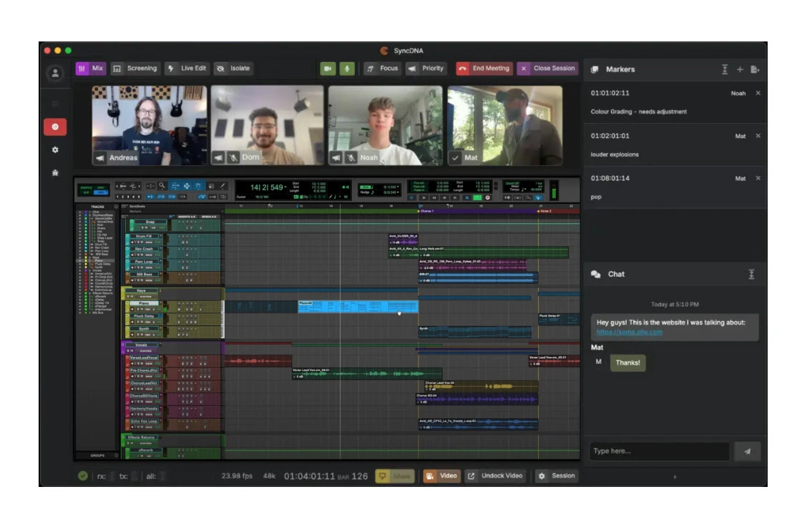The image size is (812, 522).
Task: Collapse the Chat panel
Action: click(x=751, y=274)
